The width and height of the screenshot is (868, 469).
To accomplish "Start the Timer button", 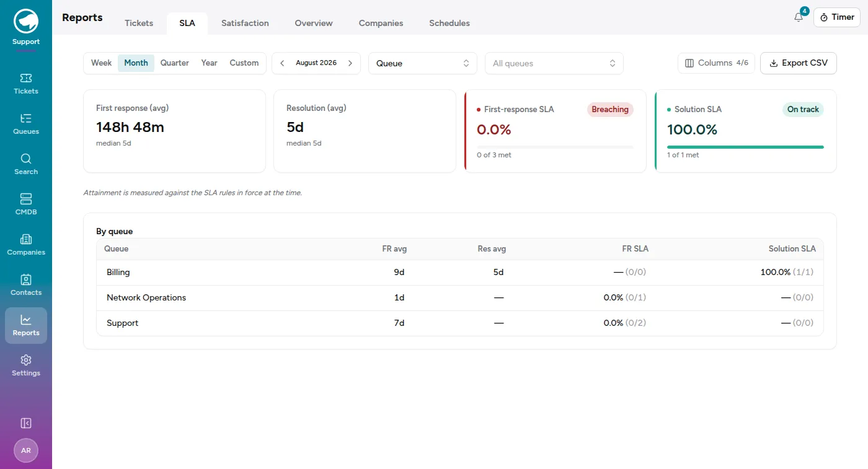I will coord(837,17).
